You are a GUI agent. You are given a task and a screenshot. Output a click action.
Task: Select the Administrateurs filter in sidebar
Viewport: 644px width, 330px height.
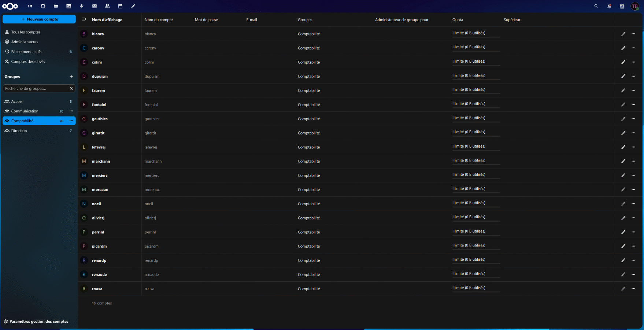pyautogui.click(x=25, y=42)
